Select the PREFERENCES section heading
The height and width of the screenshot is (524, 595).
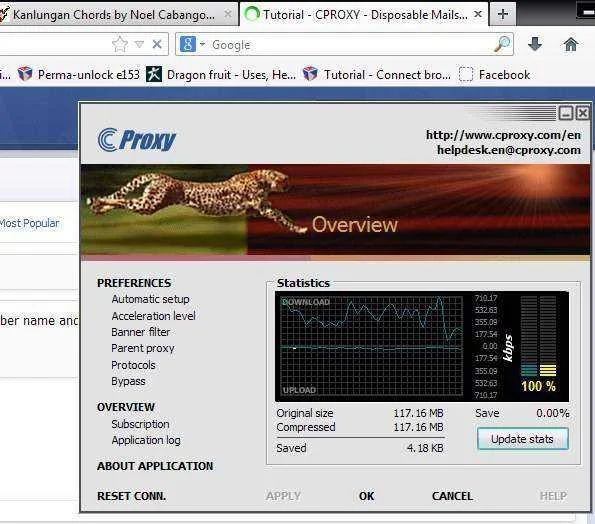(134, 283)
